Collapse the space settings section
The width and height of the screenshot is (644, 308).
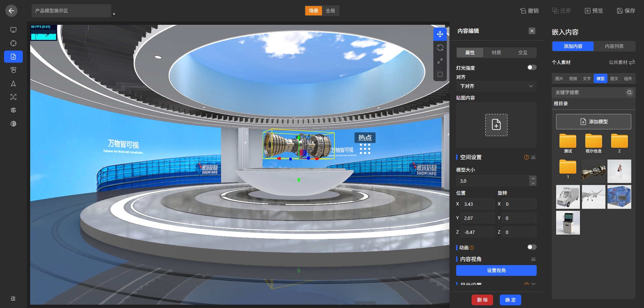click(x=533, y=157)
